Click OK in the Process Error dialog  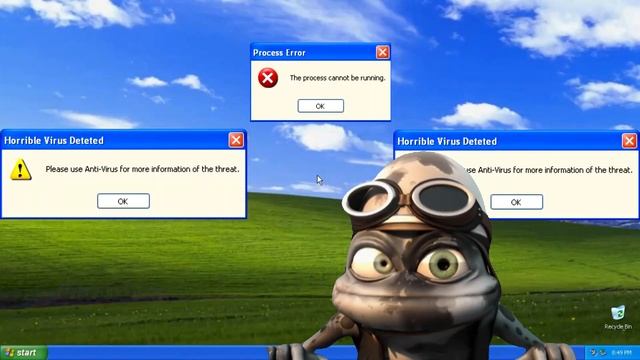[320, 106]
